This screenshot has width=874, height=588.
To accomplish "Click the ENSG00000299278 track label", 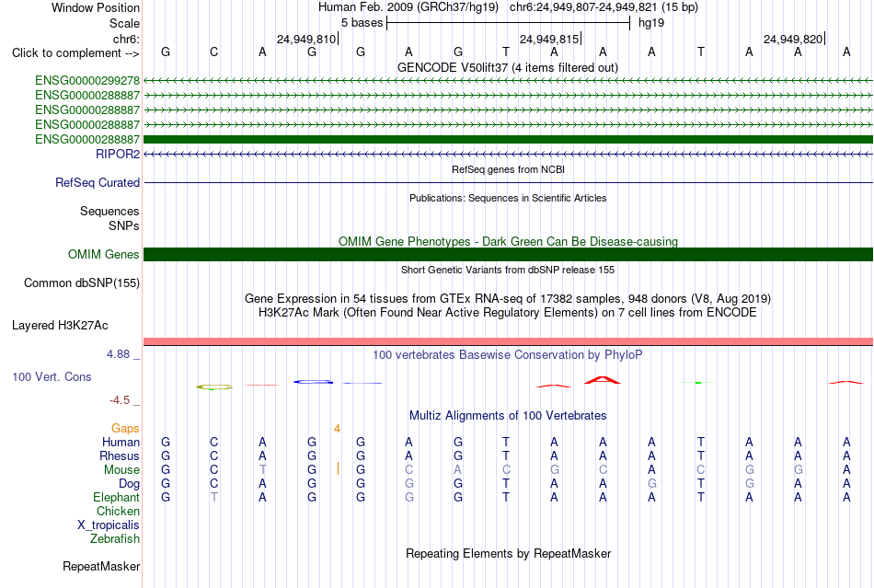I will click(87, 81).
